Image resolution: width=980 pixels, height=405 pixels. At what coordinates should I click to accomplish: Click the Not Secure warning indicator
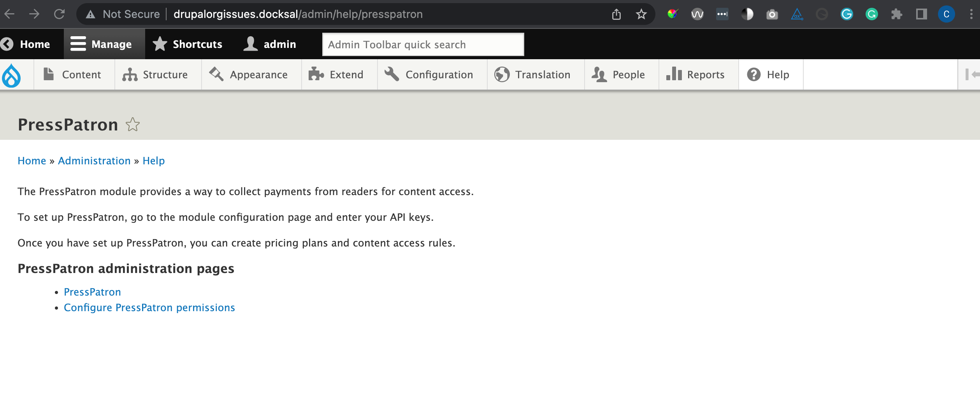point(123,14)
